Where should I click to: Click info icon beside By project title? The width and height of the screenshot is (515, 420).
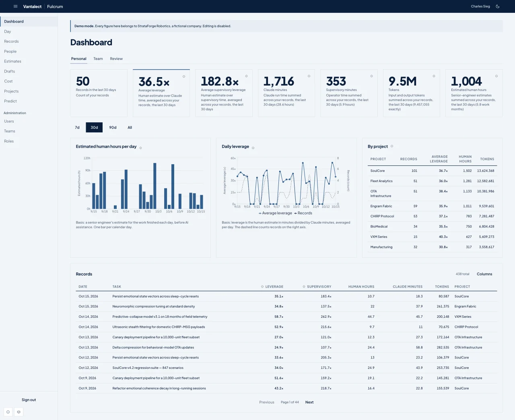(x=392, y=146)
